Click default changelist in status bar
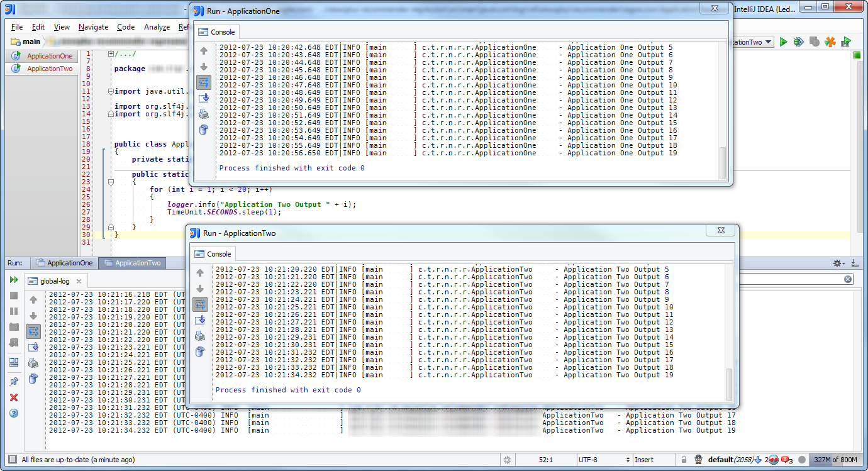This screenshot has height=471, width=868. tap(731, 460)
